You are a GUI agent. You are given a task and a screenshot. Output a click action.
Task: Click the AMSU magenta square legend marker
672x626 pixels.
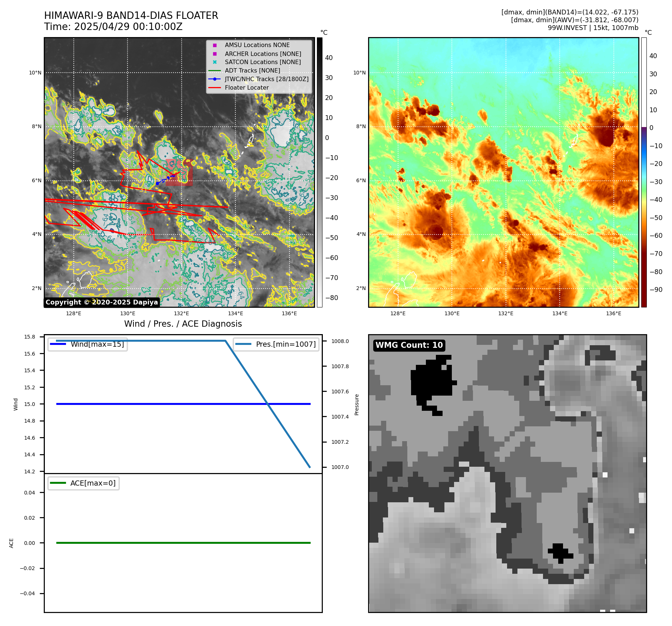(x=215, y=45)
